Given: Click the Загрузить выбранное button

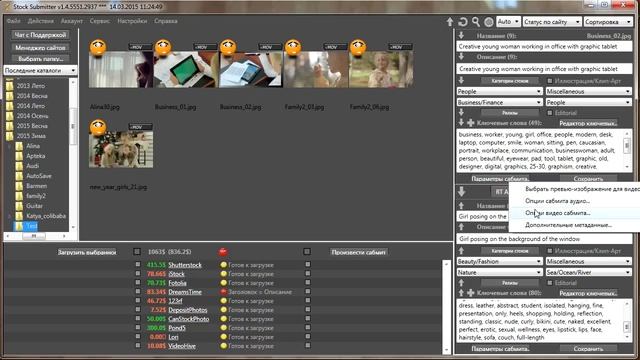Looking at the screenshot, I should (87, 252).
